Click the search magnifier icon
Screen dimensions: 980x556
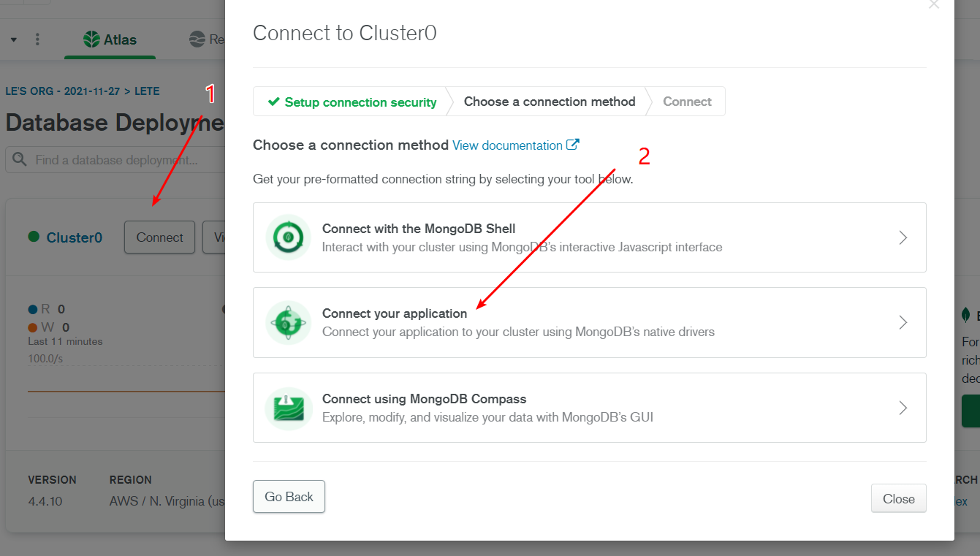[20, 160]
